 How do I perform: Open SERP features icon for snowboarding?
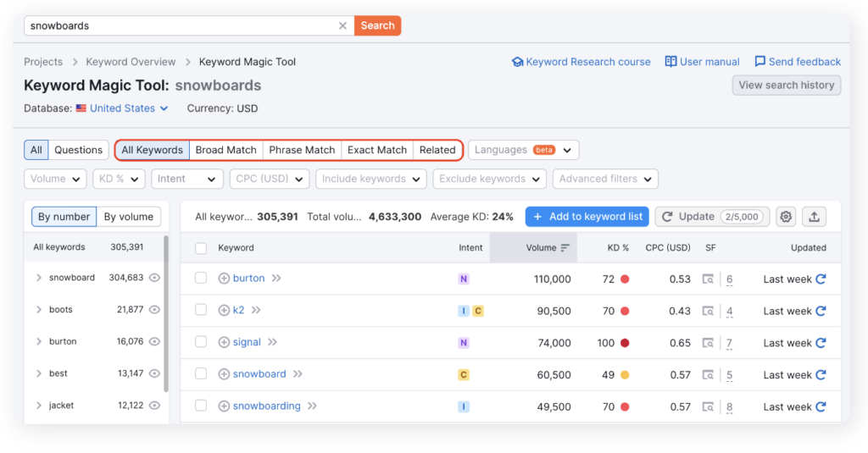point(708,407)
